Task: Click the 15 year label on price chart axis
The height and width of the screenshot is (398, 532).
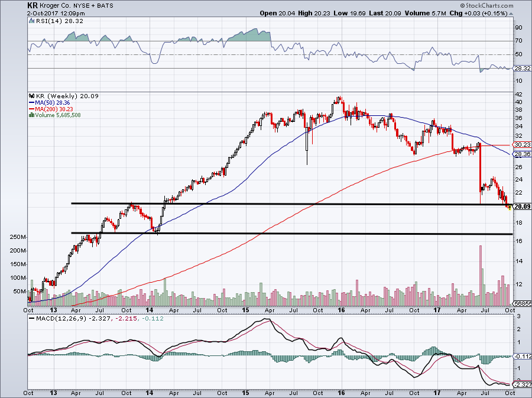Action: [246, 310]
